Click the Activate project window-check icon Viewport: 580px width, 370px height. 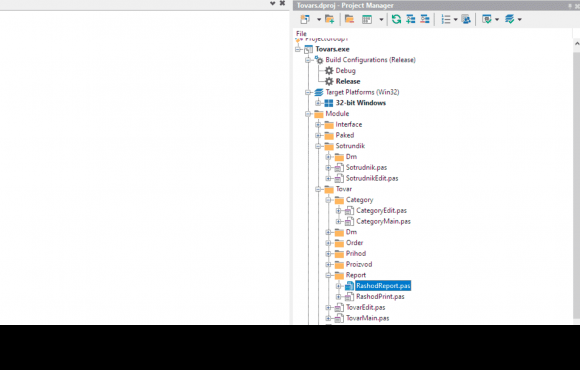[487, 19]
